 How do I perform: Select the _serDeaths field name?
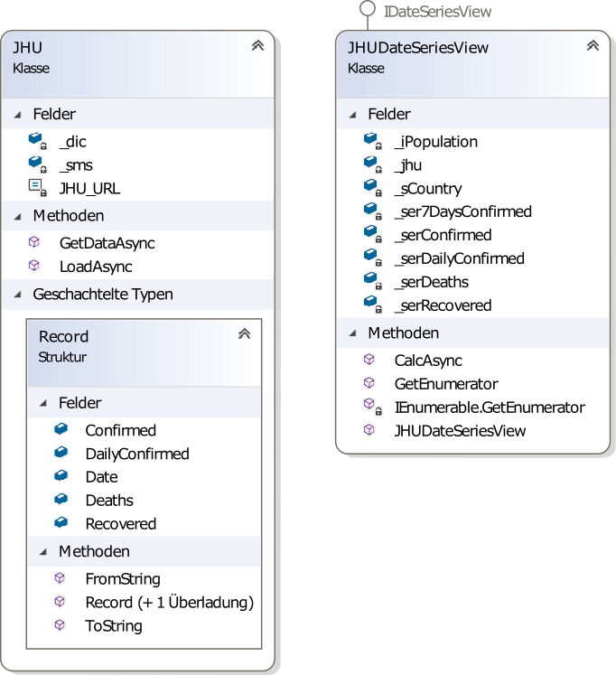pos(432,283)
